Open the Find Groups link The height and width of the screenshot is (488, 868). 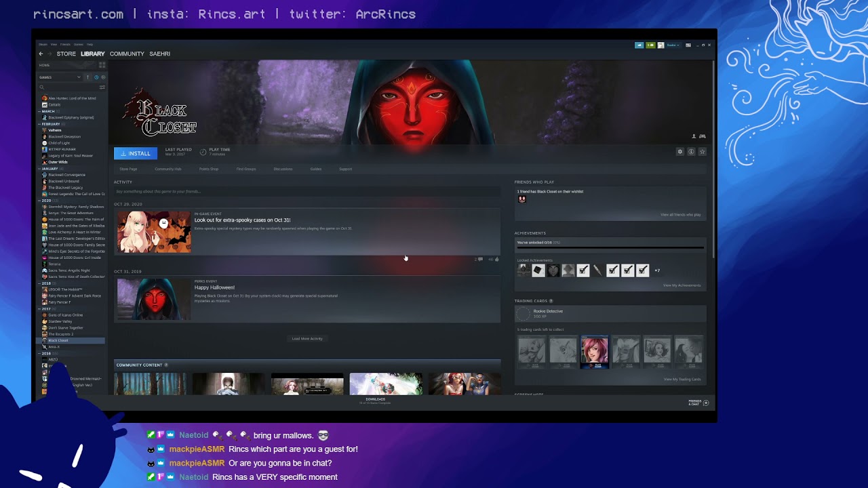click(246, 169)
